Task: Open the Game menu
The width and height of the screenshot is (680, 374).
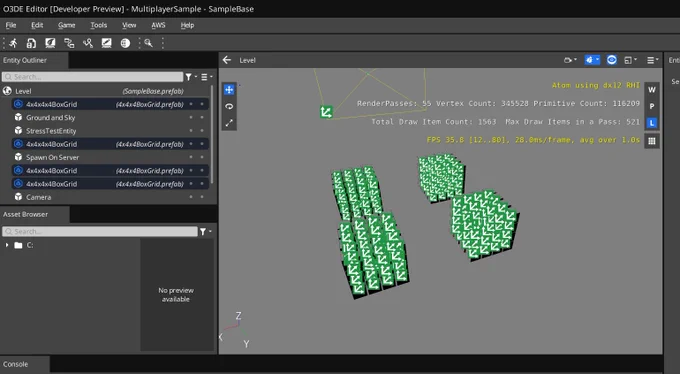Action: click(x=66, y=25)
